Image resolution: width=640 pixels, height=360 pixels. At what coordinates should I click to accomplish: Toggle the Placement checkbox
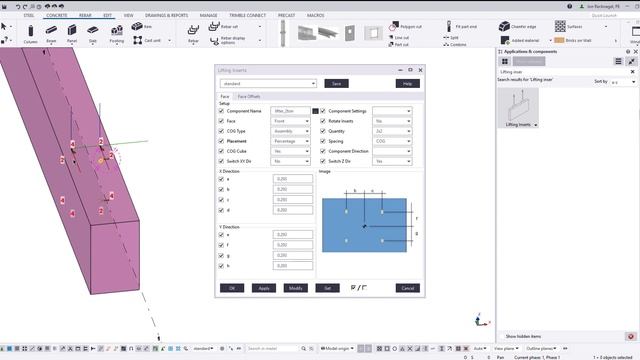click(x=221, y=141)
